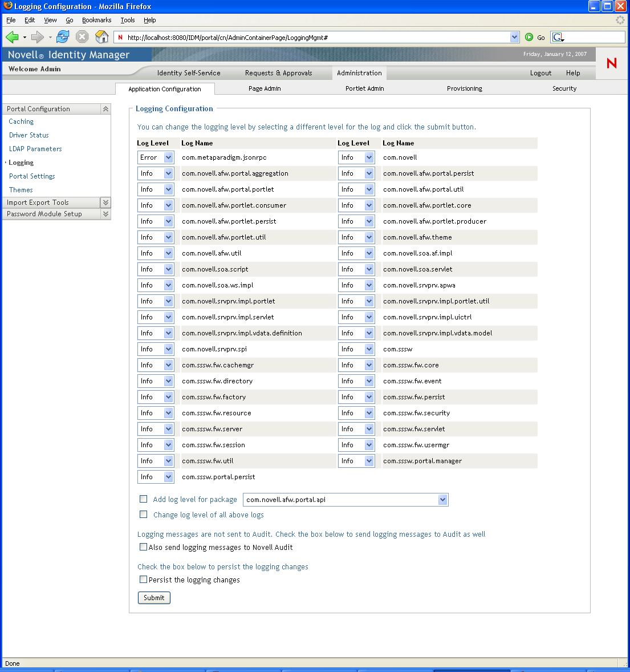The width and height of the screenshot is (630, 672).
Task: Switch to Requests & Approvals tab
Action: [x=278, y=73]
